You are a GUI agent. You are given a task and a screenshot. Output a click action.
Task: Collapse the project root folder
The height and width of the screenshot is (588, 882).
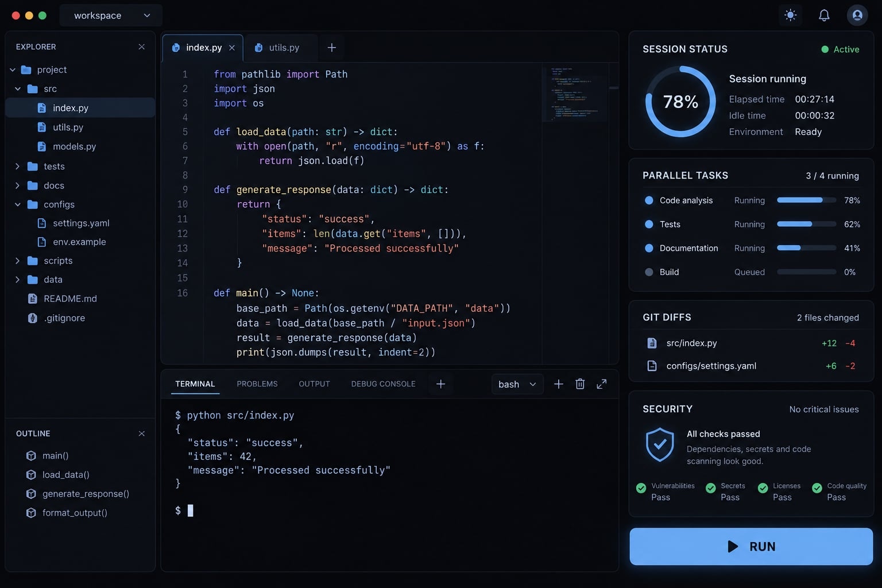pyautogui.click(x=13, y=69)
